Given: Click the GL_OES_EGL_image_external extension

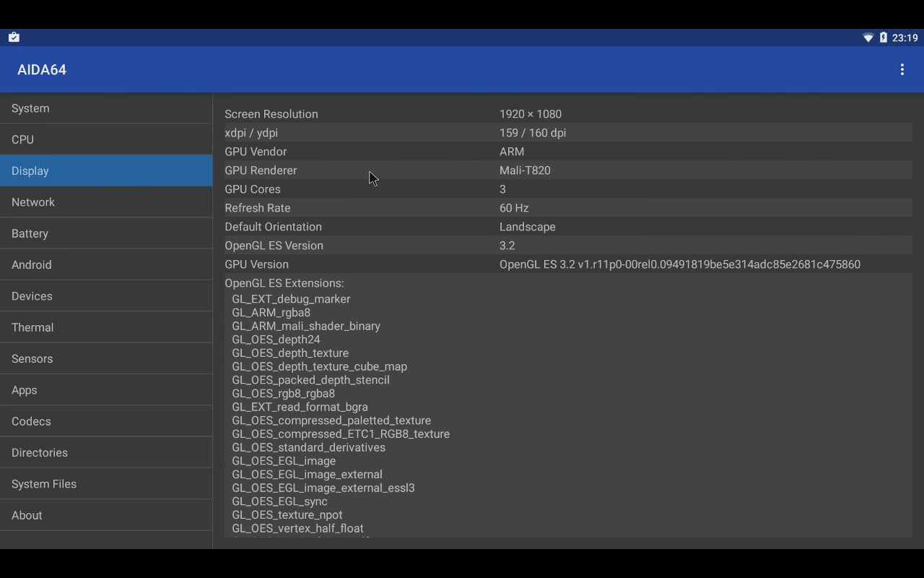Looking at the screenshot, I should point(307,475).
